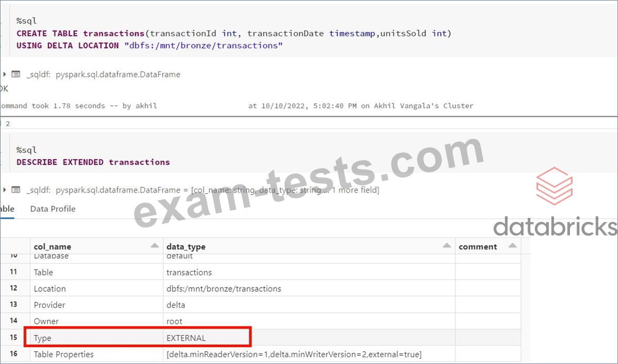Switch to the Data Profile tab
The image size is (618, 364).
[x=53, y=209]
